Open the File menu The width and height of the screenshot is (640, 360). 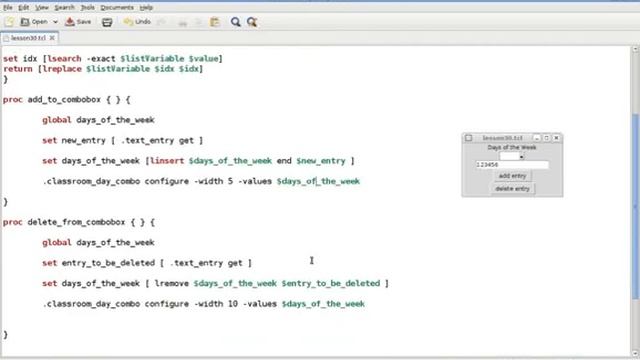(x=8, y=7)
